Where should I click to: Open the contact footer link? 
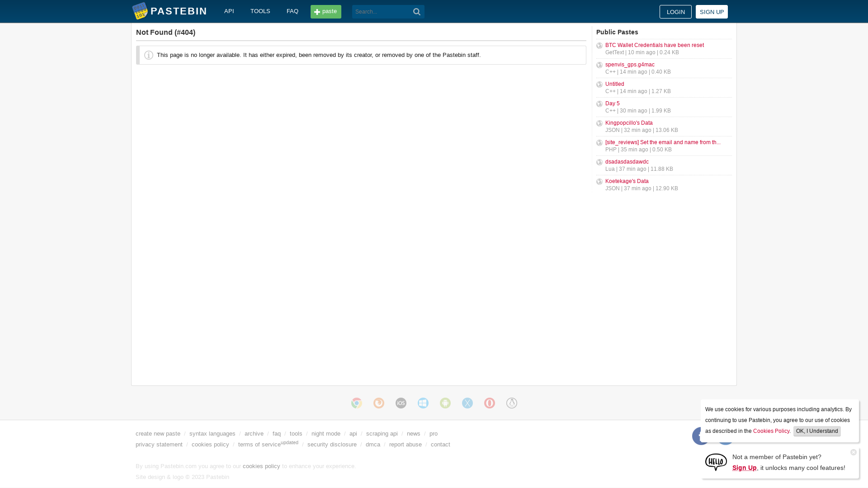440,445
